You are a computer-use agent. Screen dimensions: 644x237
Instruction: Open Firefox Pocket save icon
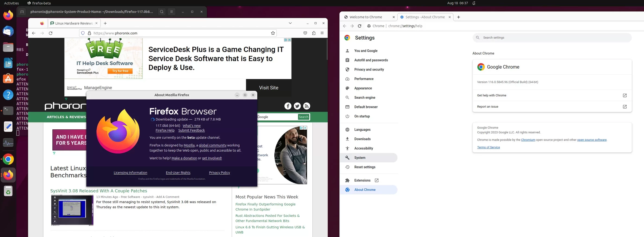305,33
